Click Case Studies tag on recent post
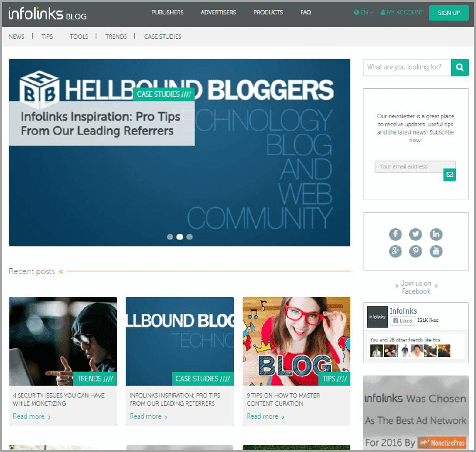476x452 pixels. (x=203, y=379)
